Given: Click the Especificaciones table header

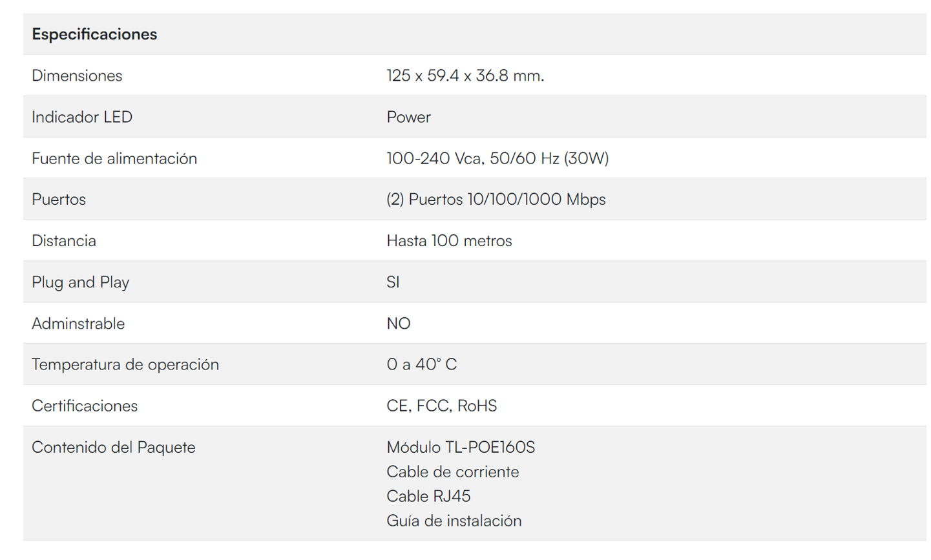Looking at the screenshot, I should click(94, 34).
